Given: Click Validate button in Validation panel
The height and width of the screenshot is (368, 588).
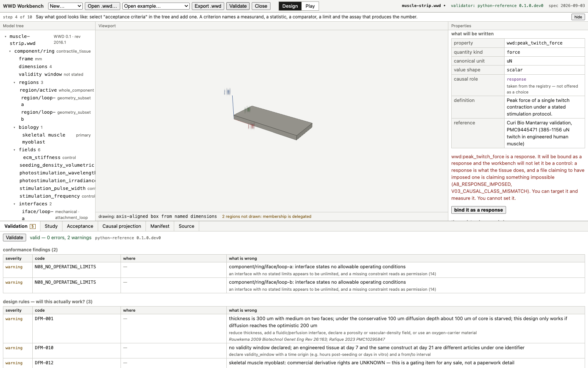Looking at the screenshot, I should tap(15, 238).
